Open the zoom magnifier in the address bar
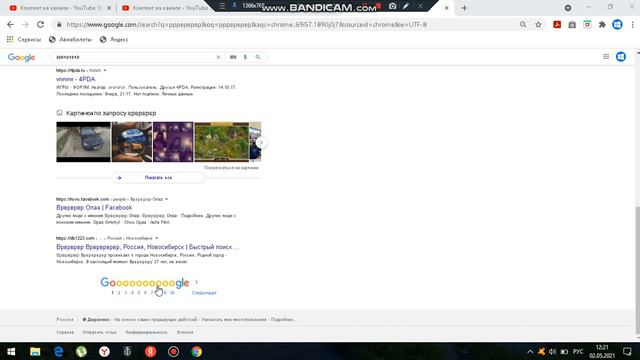The height and width of the screenshot is (360, 640). pyautogui.click(x=523, y=24)
